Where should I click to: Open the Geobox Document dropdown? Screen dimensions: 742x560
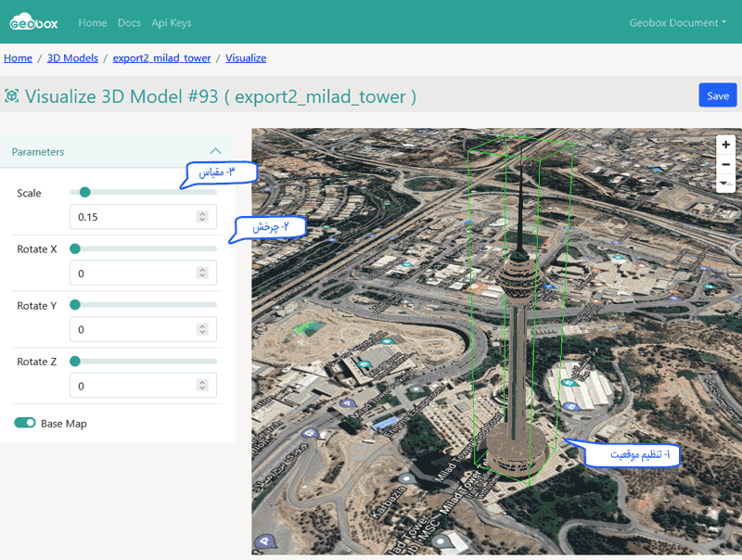coord(677,22)
